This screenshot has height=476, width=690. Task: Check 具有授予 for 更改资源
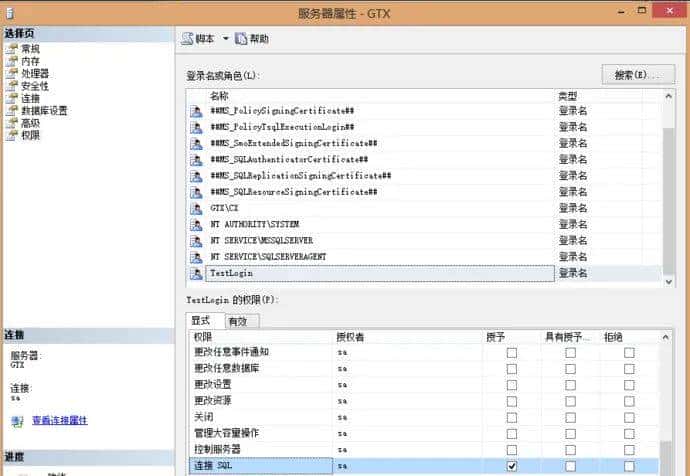coord(570,402)
